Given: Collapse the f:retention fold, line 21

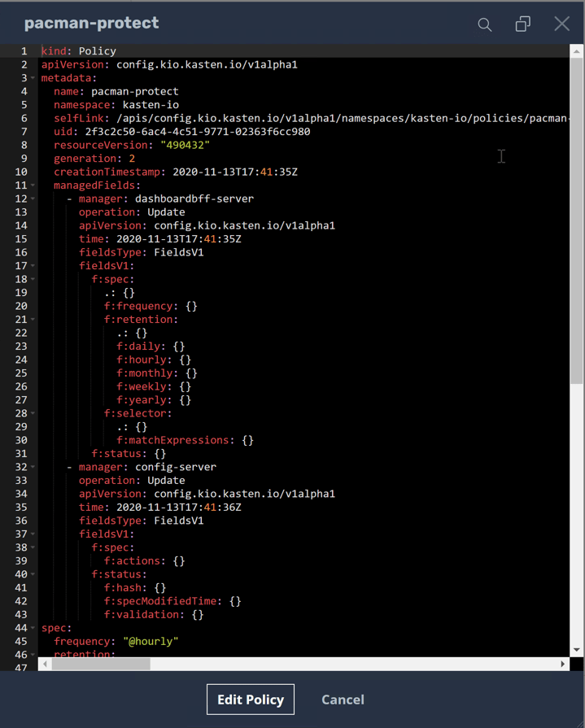Looking at the screenshot, I should tap(33, 320).
